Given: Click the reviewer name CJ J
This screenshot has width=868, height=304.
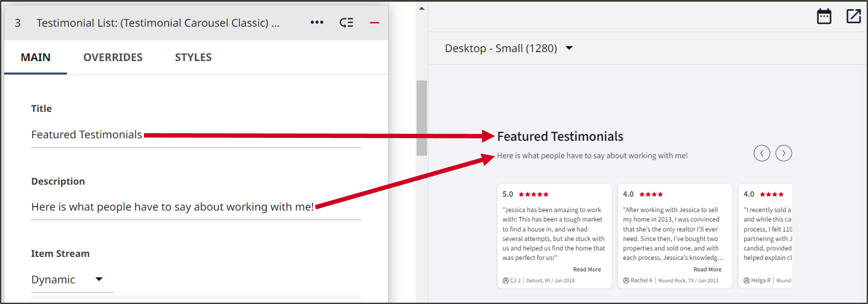Looking at the screenshot, I should (515, 280).
